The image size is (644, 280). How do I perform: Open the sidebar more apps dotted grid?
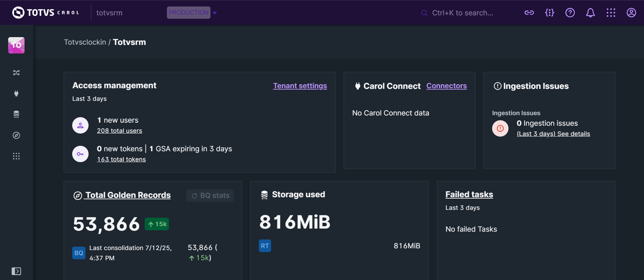click(16, 156)
